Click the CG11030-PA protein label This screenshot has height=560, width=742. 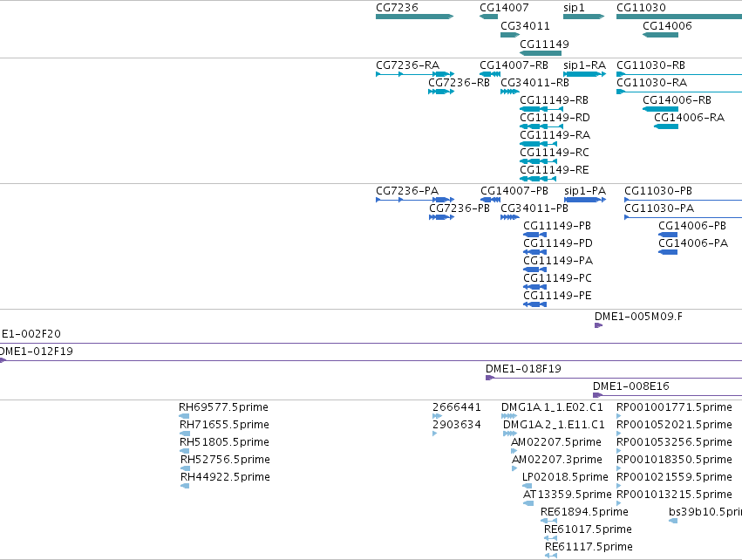pyautogui.click(x=659, y=208)
